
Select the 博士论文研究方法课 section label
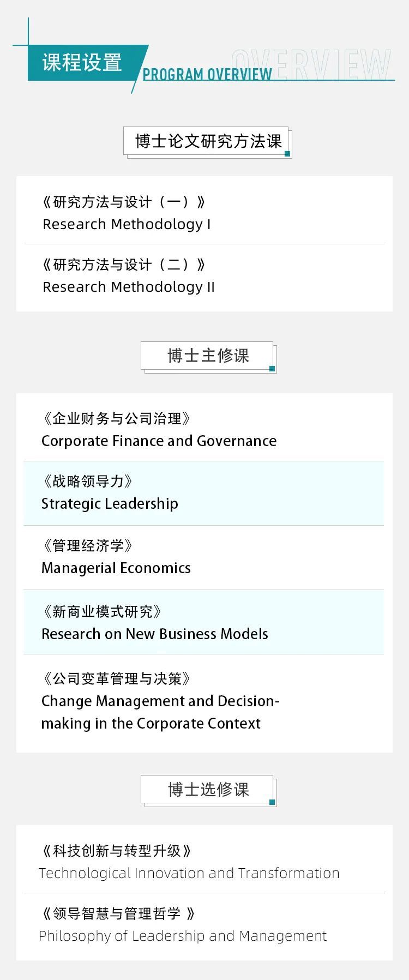(x=207, y=141)
